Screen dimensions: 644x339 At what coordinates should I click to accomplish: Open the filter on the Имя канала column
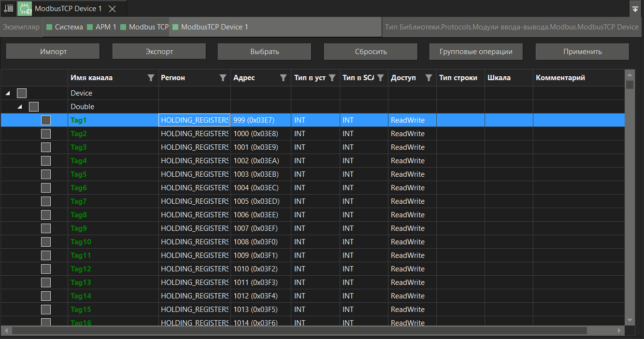coord(151,78)
